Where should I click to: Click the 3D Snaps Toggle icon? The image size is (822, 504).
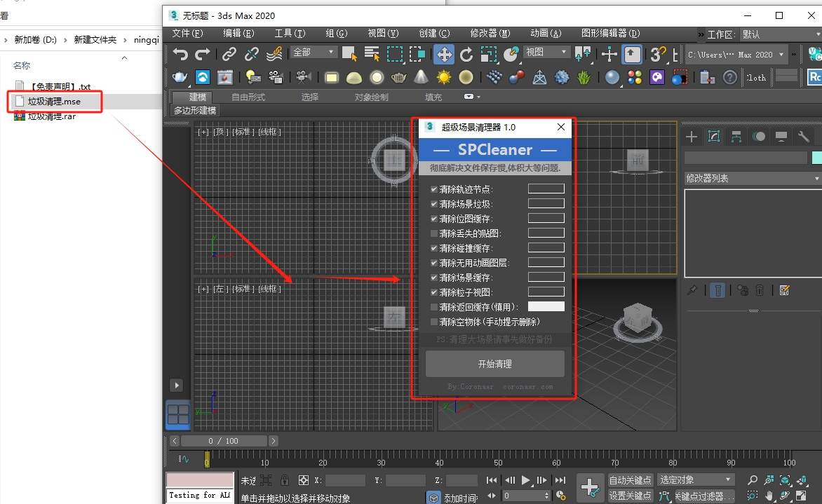[x=658, y=54]
